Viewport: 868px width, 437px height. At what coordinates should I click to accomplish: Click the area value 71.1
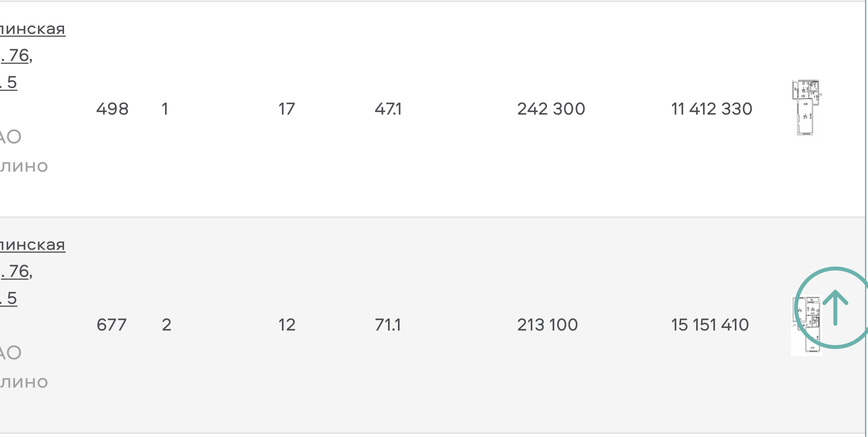click(388, 325)
